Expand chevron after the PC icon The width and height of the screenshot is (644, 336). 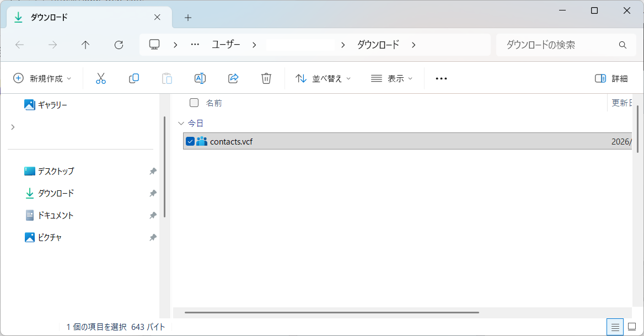click(175, 45)
